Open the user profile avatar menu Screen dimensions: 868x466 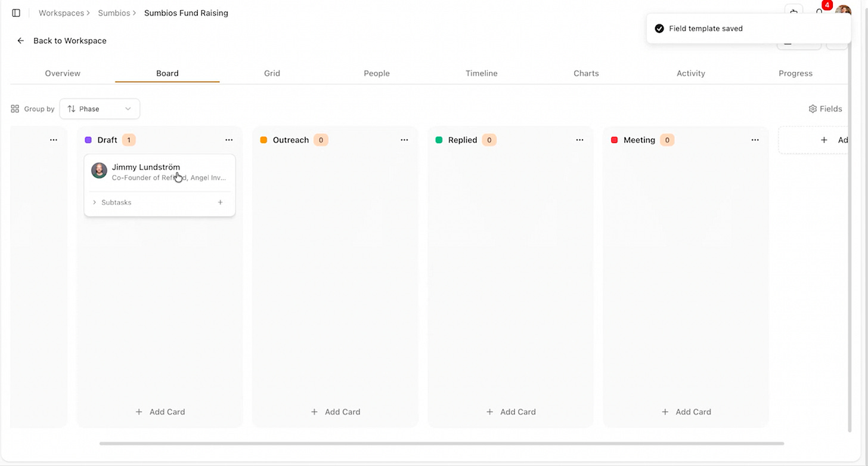pyautogui.click(x=843, y=12)
